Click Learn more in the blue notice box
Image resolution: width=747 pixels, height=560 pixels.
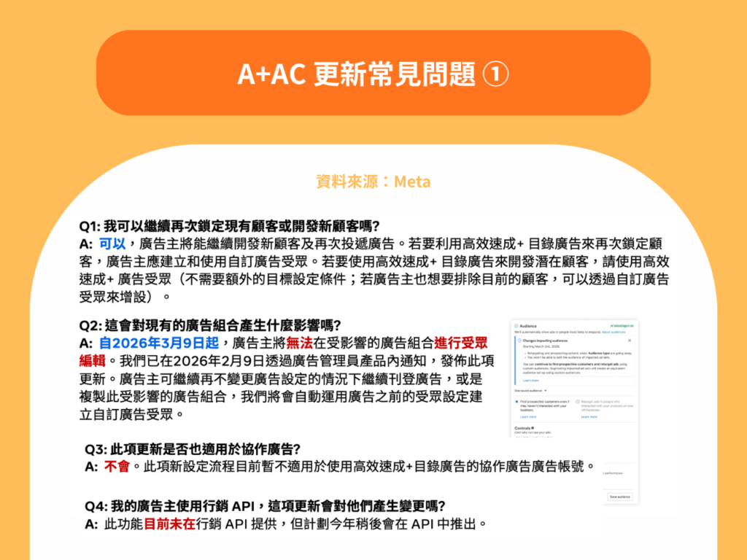coord(531,381)
